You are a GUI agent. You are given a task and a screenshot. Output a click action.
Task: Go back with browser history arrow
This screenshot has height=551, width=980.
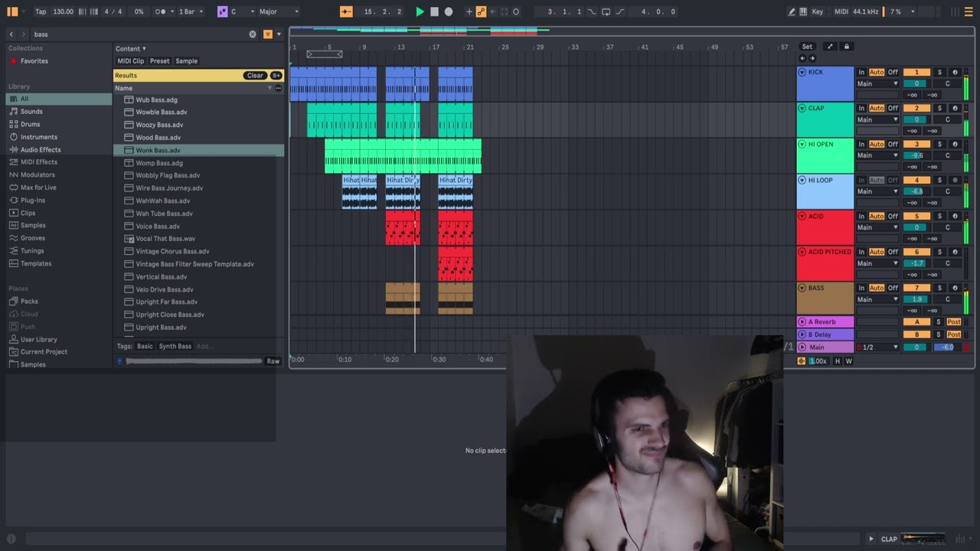pyautogui.click(x=11, y=34)
